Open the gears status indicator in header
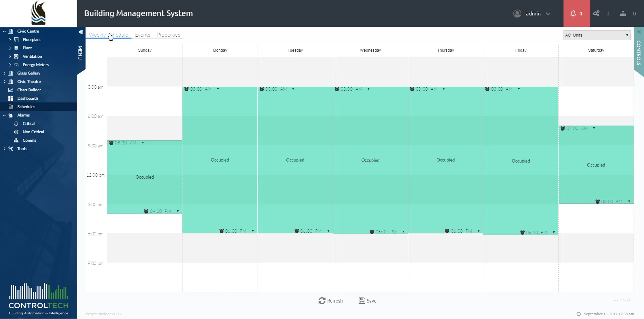The image size is (644, 319). click(597, 13)
